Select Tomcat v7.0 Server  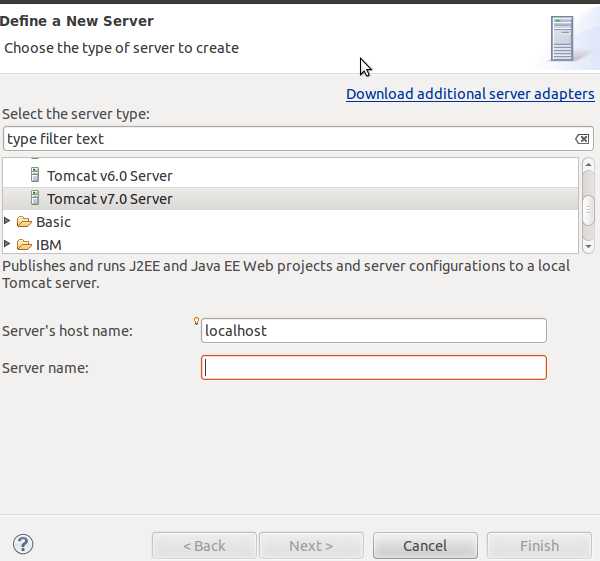tap(110, 199)
